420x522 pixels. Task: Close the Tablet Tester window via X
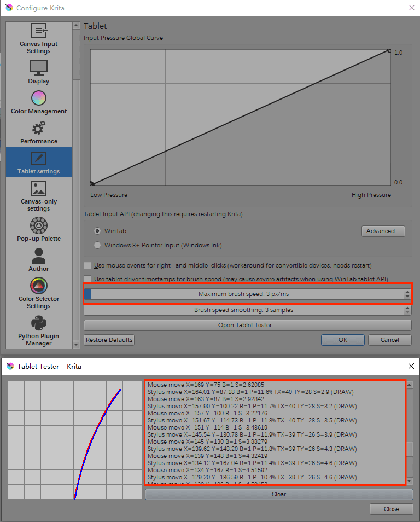(x=411, y=366)
